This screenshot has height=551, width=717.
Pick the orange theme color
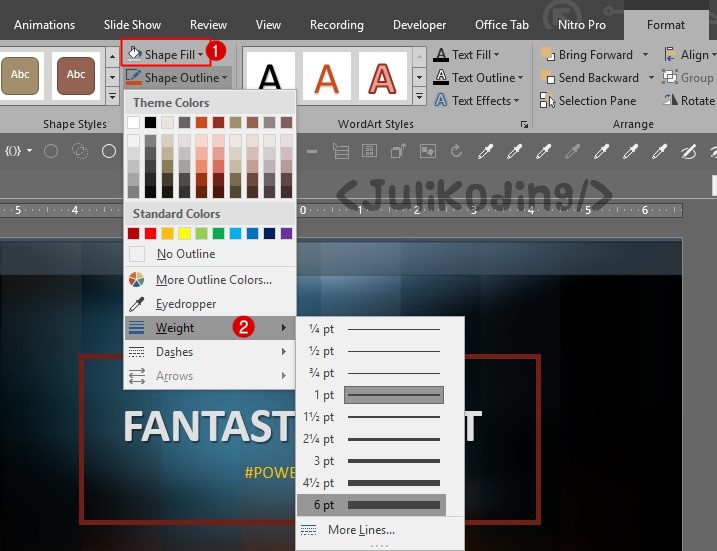click(201, 122)
